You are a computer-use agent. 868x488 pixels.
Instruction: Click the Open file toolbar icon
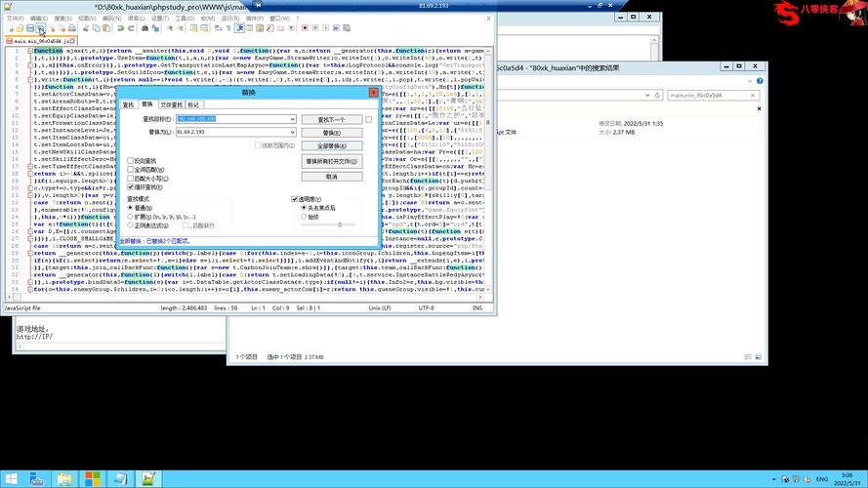point(20,28)
